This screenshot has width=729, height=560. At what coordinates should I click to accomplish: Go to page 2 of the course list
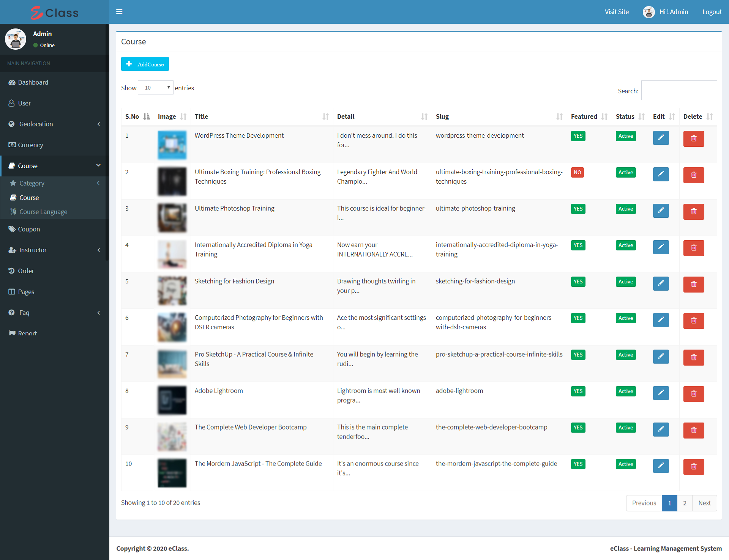684,503
